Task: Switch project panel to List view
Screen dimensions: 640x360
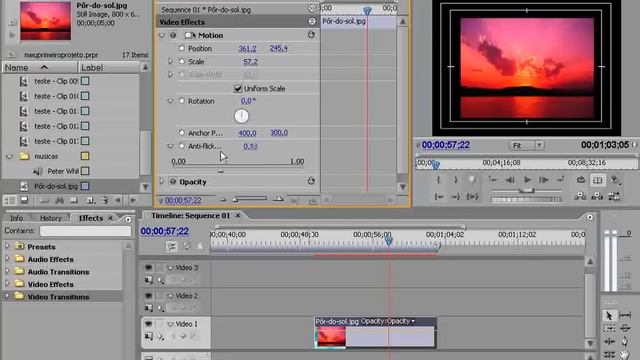Action: [10, 200]
